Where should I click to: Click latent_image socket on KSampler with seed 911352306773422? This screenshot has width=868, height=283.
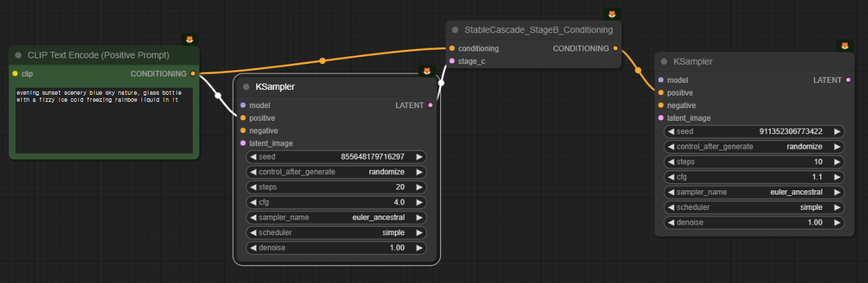(x=660, y=118)
